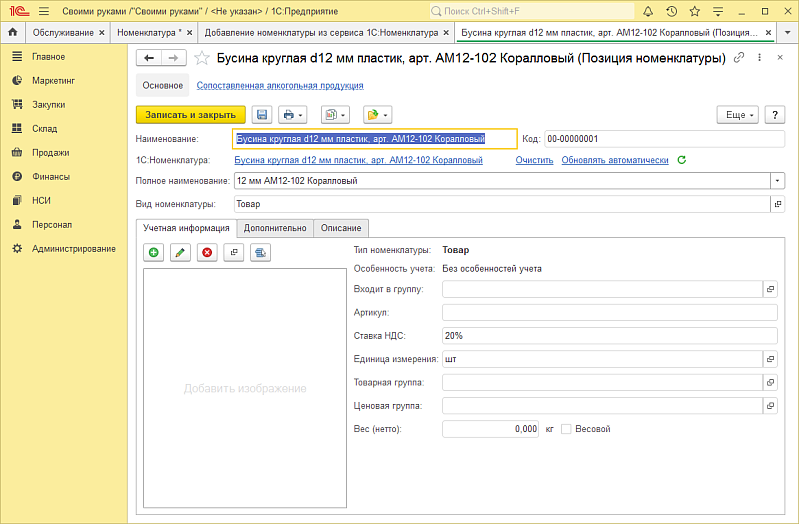The height and width of the screenshot is (524, 799).
Task: Click the Очистить link
Action: click(534, 160)
